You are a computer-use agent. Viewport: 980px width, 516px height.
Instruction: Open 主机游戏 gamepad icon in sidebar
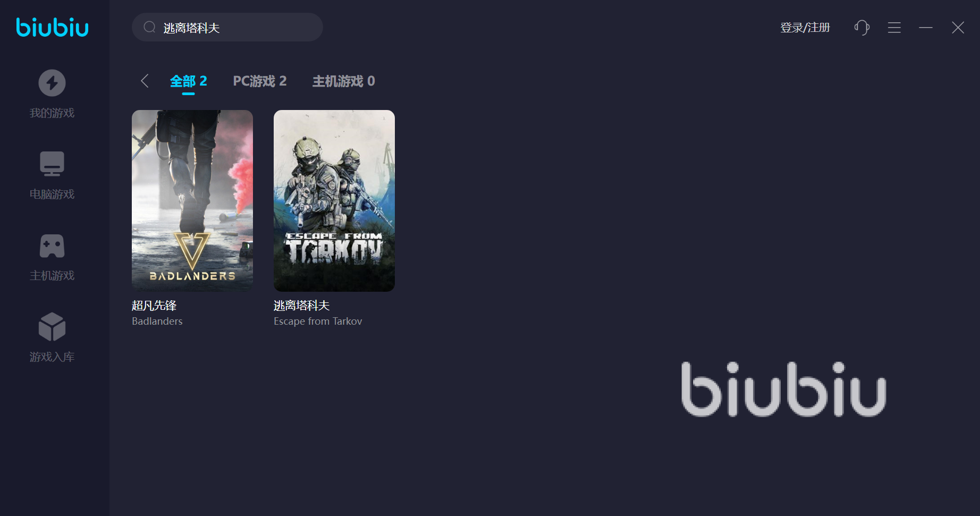coord(52,246)
